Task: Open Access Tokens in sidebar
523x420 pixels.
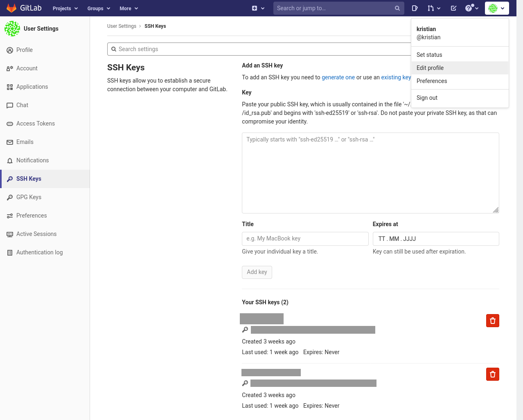Action: 35,124
